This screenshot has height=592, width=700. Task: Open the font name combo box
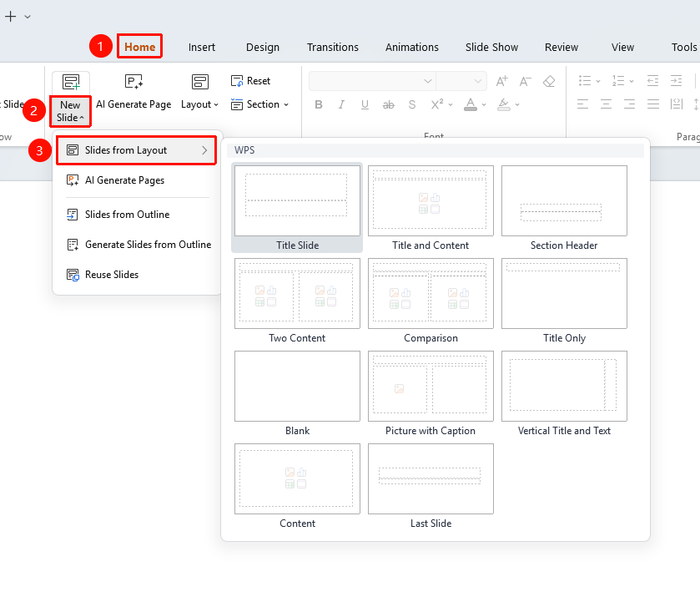pos(372,81)
